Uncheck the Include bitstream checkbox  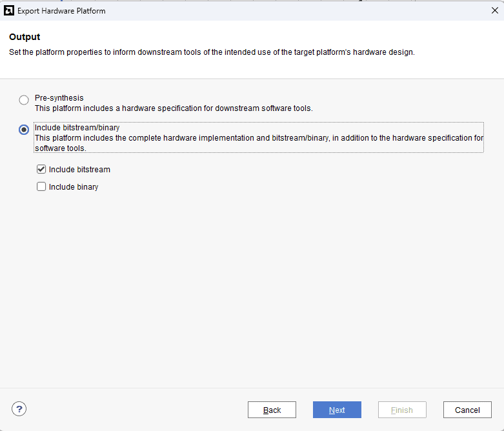(x=41, y=170)
